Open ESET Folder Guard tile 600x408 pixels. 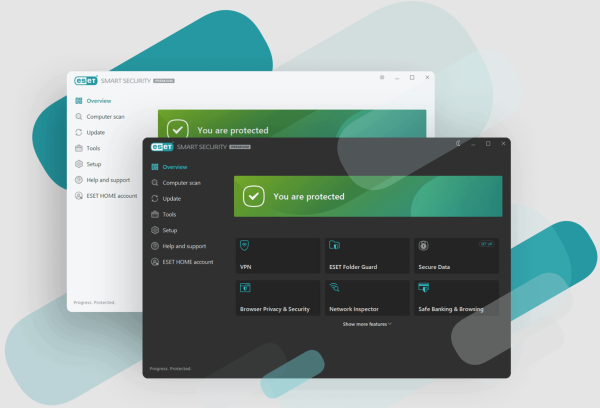click(367, 256)
